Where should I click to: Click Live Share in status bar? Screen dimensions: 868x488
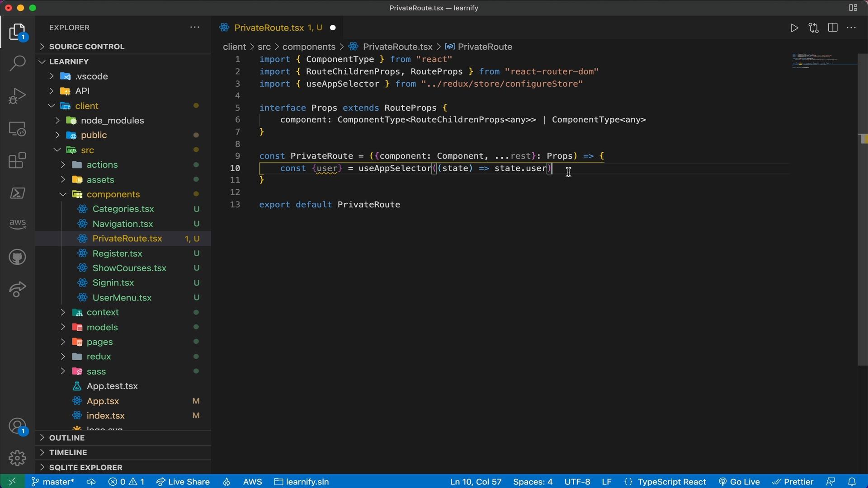tap(189, 481)
